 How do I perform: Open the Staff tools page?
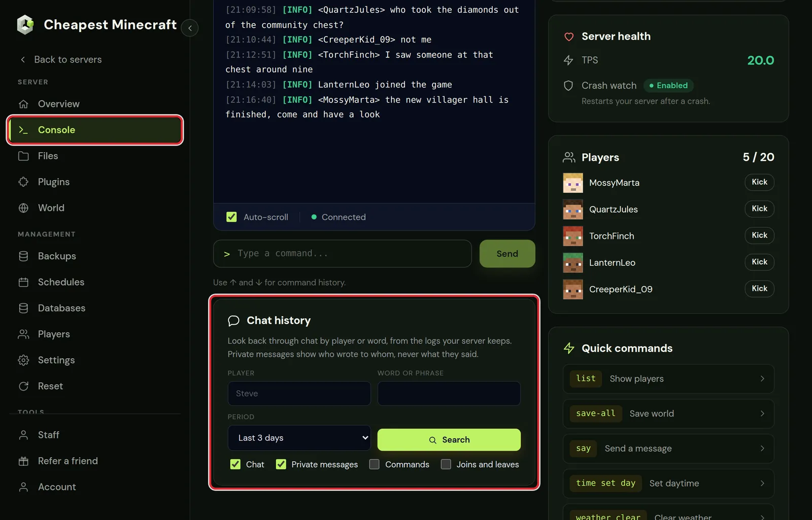click(95, 435)
